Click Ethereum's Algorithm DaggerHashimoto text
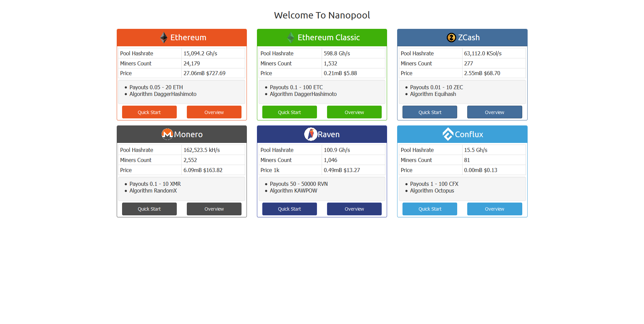Screen dimensions: 644x324 point(163,94)
